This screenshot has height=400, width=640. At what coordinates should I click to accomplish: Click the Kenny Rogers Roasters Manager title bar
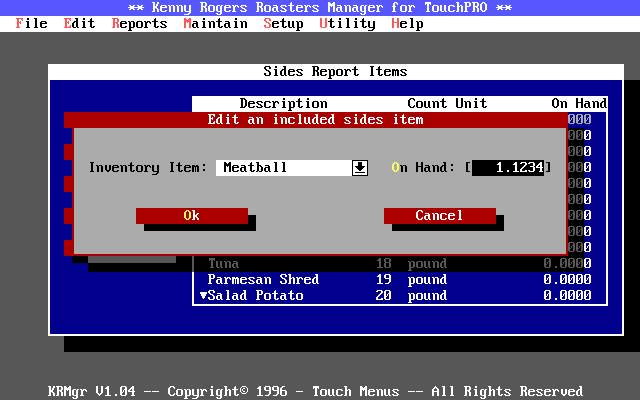[320, 8]
